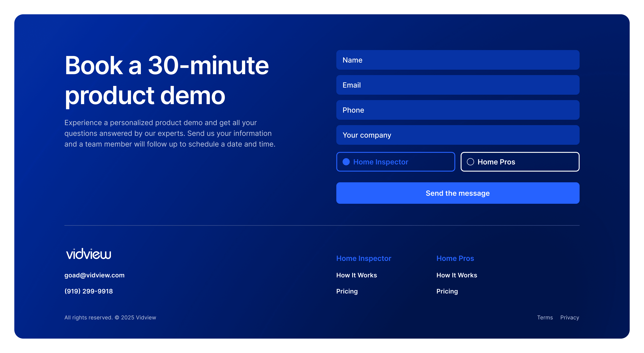Click the "All rights reserved. © 2025 Vidview" text
644x353 pixels.
tap(110, 317)
